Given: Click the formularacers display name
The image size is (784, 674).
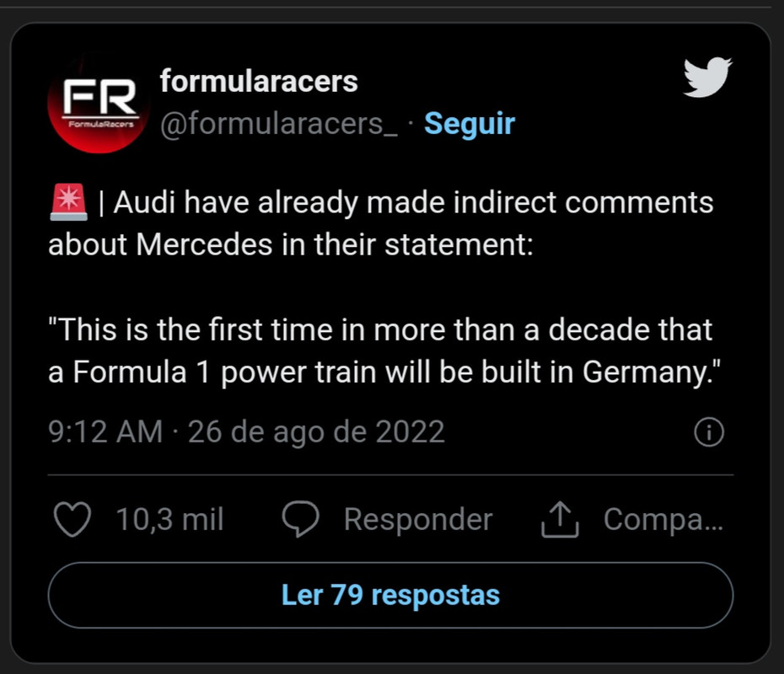Looking at the screenshot, I should click(x=259, y=81).
